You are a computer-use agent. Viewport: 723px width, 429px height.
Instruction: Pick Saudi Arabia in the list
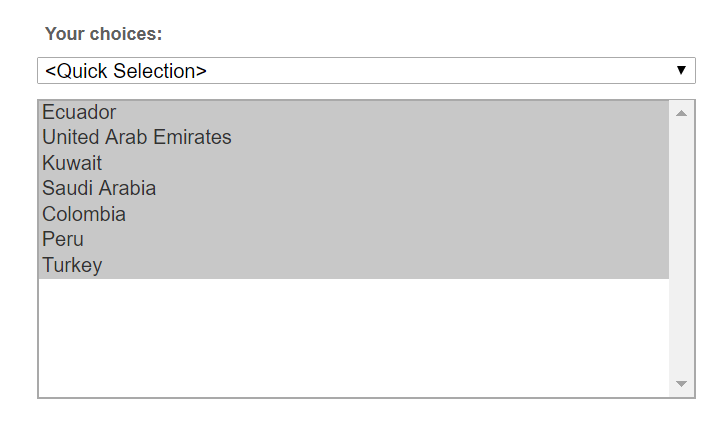(99, 189)
